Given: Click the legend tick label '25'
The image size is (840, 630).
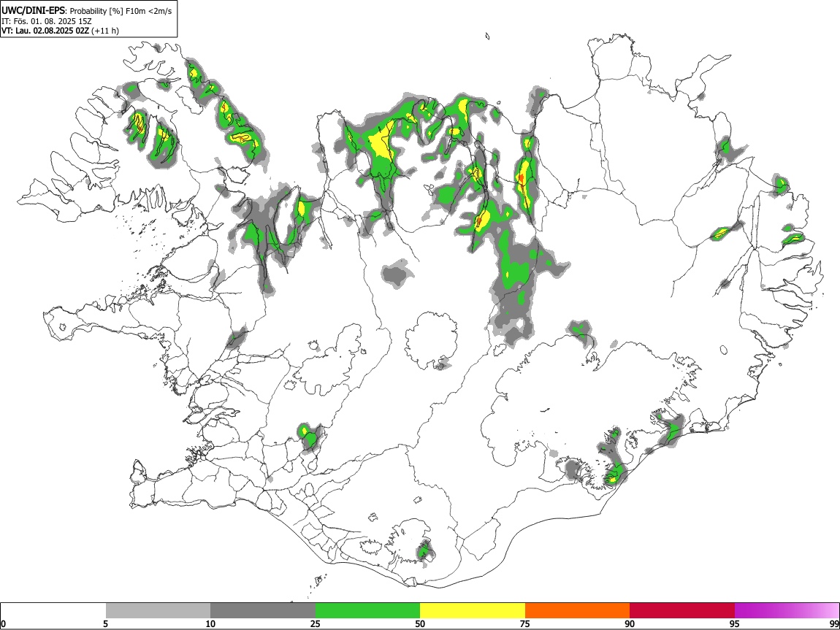Looking at the screenshot, I should coord(316,623).
